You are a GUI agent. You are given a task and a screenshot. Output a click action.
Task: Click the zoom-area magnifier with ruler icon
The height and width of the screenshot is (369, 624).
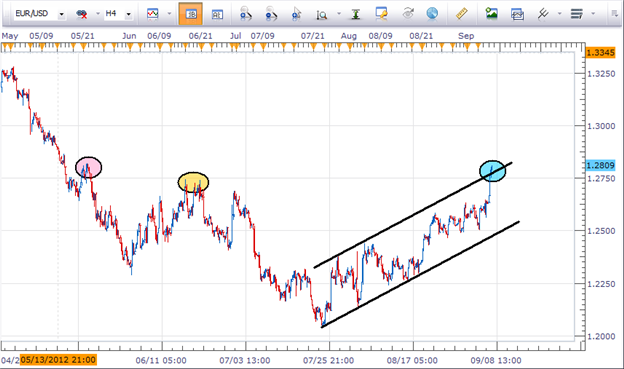322,15
